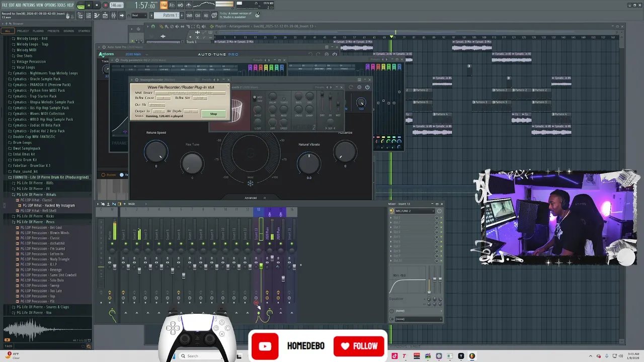
Task: Switch browser to SOUNDS tab
Action: tap(68, 31)
